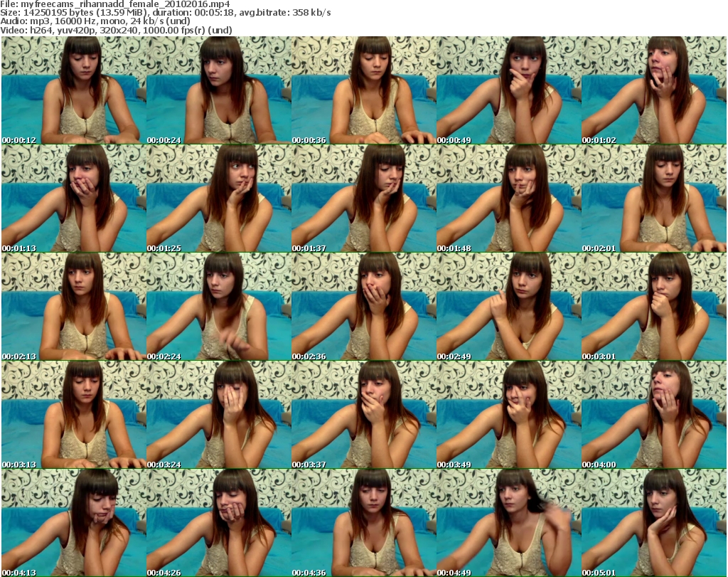Pick the preview frame at 00:02:24
The height and width of the screenshot is (577, 728).
coord(219,307)
